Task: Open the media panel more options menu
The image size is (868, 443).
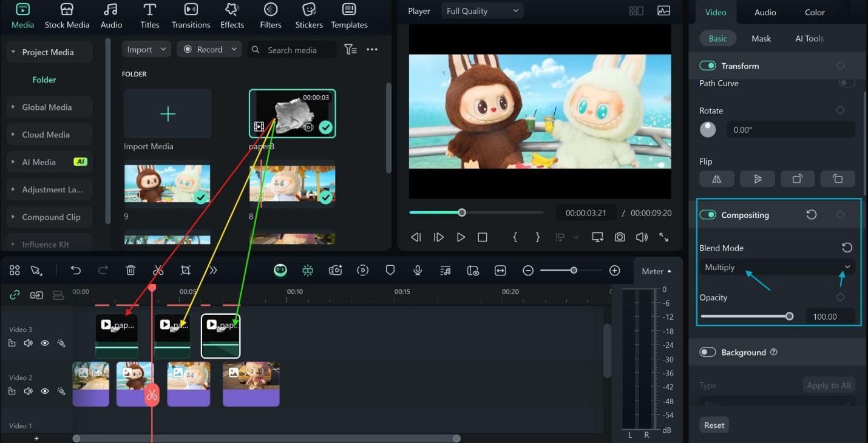Action: (x=372, y=50)
